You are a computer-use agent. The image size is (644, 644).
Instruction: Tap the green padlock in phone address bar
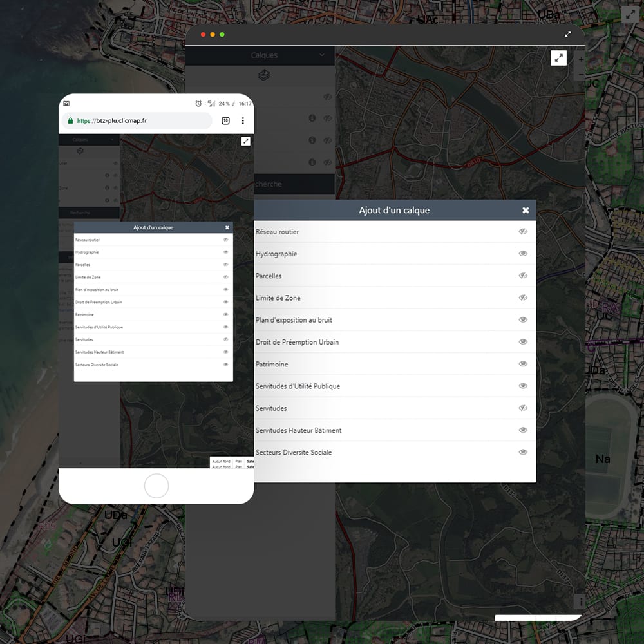70,120
